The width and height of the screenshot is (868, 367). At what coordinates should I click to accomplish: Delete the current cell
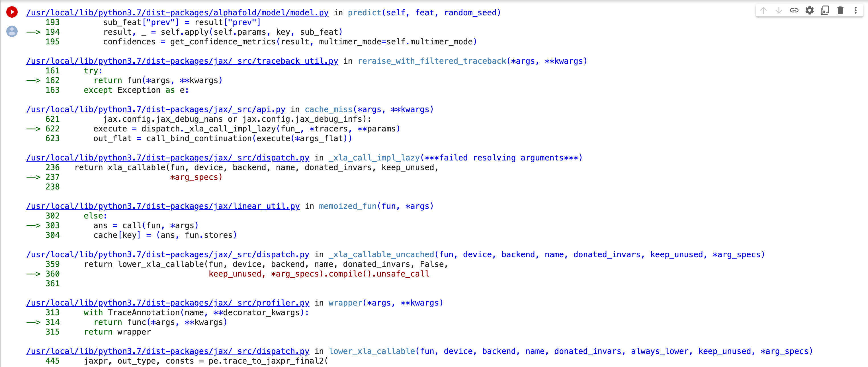840,11
